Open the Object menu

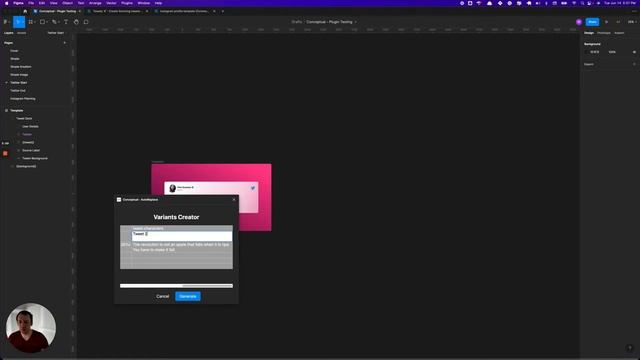click(67, 3)
